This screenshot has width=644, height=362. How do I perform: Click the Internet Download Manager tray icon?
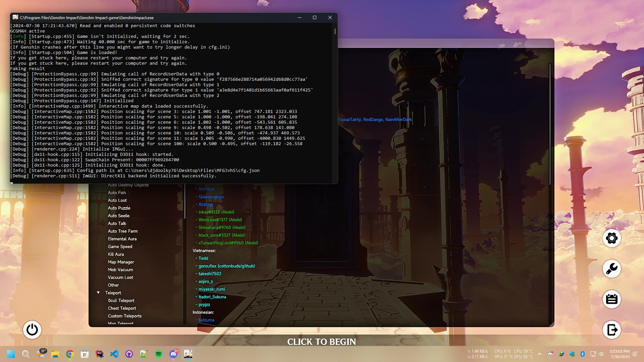561,354
